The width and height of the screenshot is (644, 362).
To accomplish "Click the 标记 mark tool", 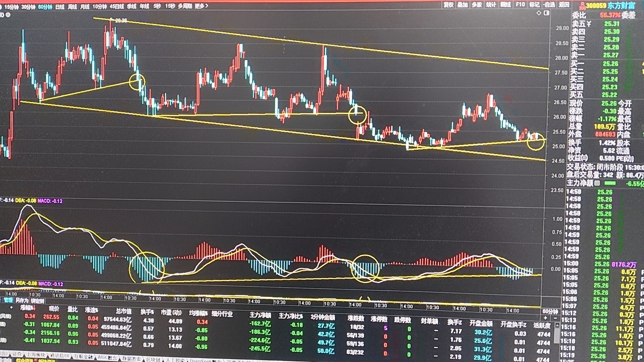I will click(534, 5).
